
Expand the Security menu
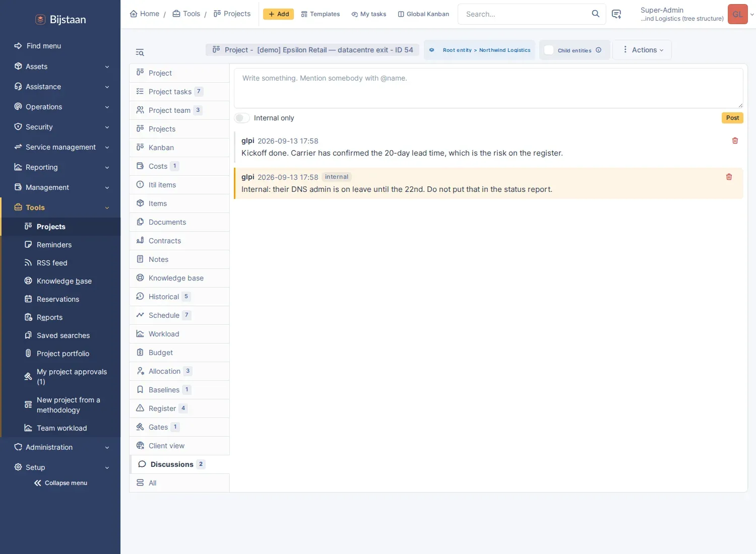pos(60,127)
